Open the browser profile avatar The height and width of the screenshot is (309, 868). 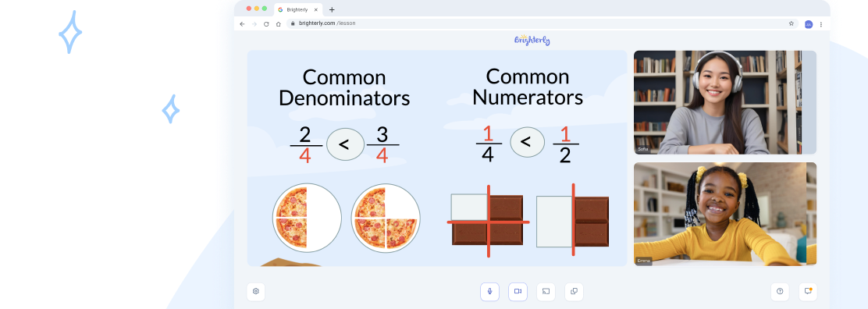pos(808,24)
